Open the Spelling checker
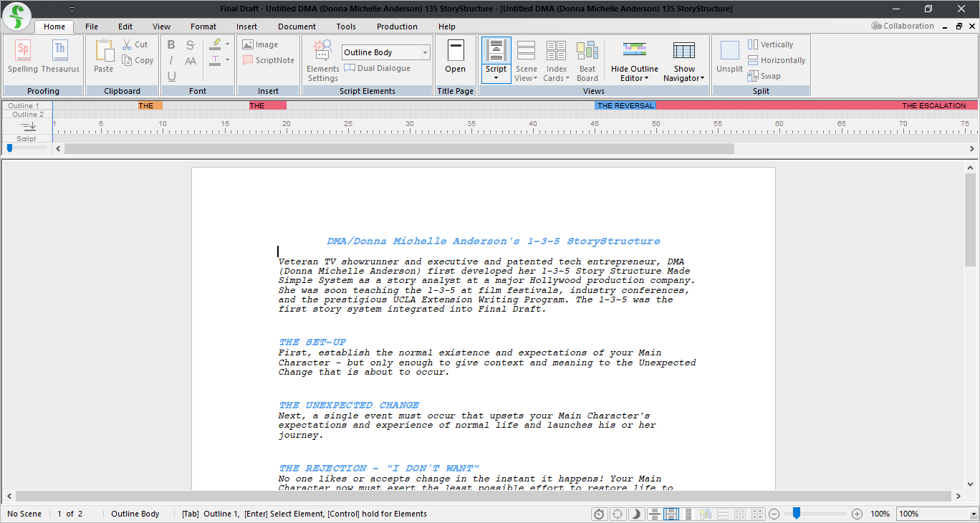Image resolution: width=980 pixels, height=523 pixels. tap(23, 57)
